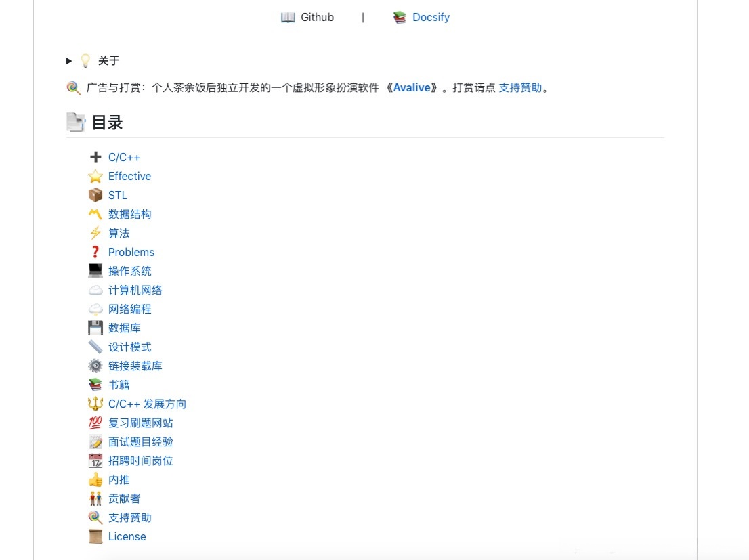Click the calendar icon beside 招聘时间岗位
The height and width of the screenshot is (560, 749).
(95, 460)
